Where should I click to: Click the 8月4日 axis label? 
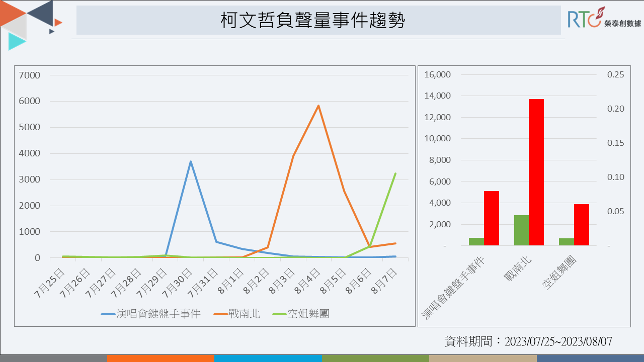tap(308, 281)
